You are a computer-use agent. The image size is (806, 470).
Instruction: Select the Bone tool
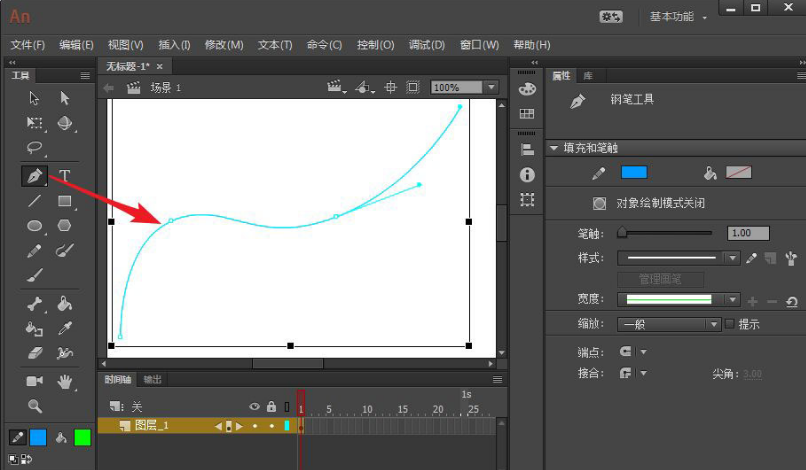point(34,304)
